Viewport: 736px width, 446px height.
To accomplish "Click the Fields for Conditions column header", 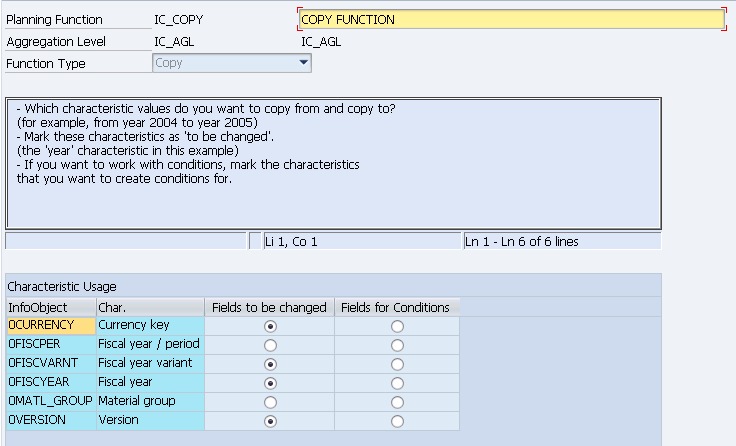I will (396, 307).
